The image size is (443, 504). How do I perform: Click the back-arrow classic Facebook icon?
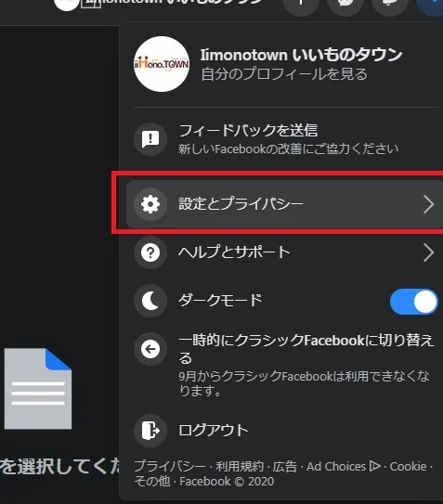click(150, 349)
